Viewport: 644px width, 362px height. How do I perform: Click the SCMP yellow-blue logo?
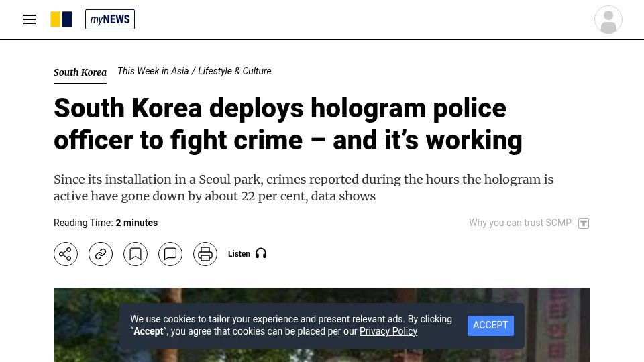pos(61,19)
